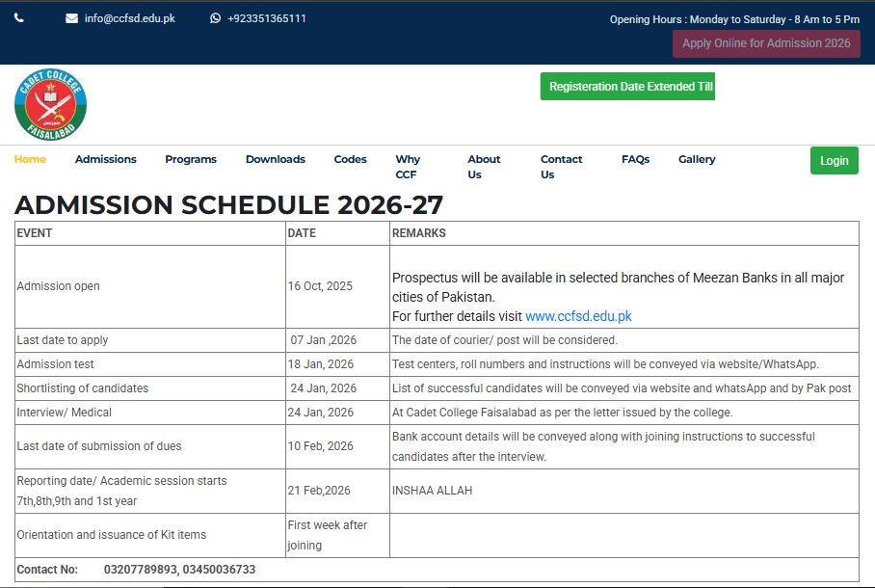Open the Downloads menu
This screenshot has width=875, height=588.
click(x=276, y=160)
